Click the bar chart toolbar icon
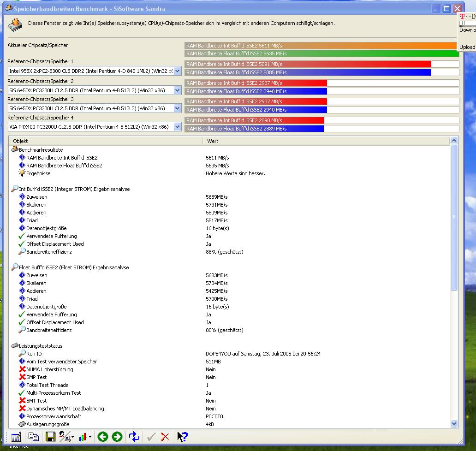The width and height of the screenshot is (476, 451). pos(82,437)
